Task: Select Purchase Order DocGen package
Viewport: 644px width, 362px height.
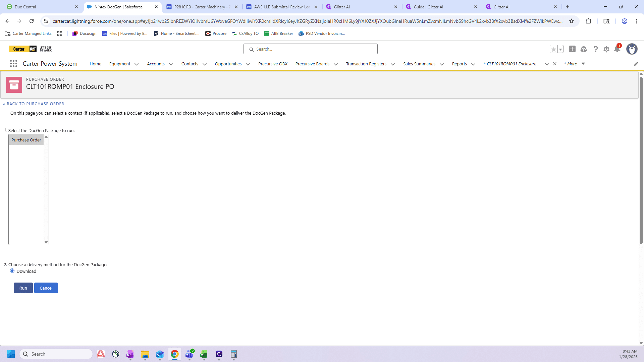Action: point(26,140)
